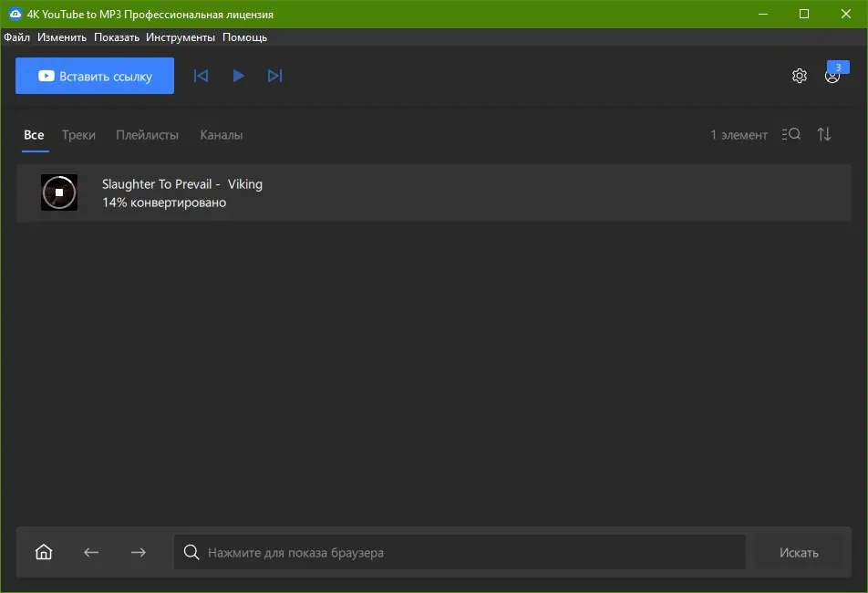Click the magnifier icon in the search field

point(191,552)
